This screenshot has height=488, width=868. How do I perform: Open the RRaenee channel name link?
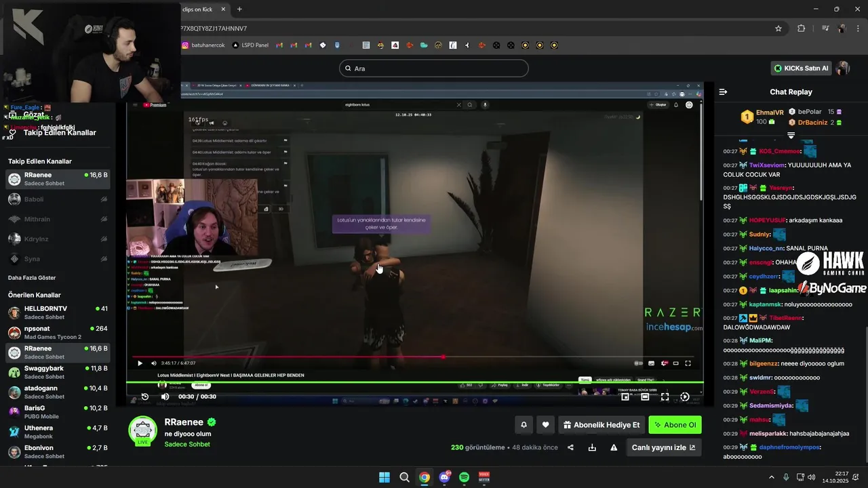point(184,422)
